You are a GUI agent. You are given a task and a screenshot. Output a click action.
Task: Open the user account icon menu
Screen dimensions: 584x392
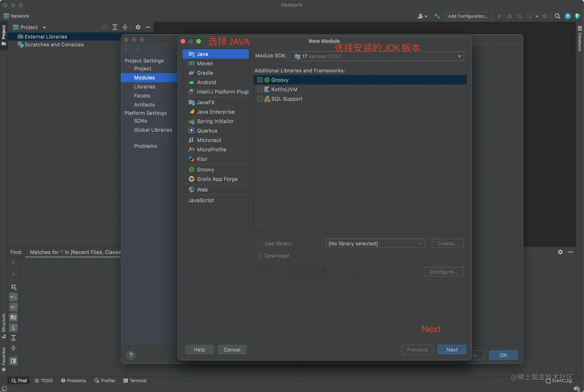coord(422,16)
